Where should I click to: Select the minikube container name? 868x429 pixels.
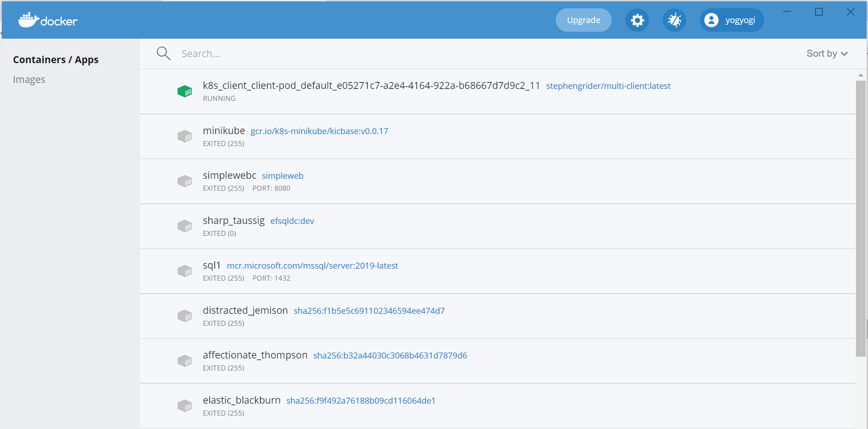[x=224, y=131]
